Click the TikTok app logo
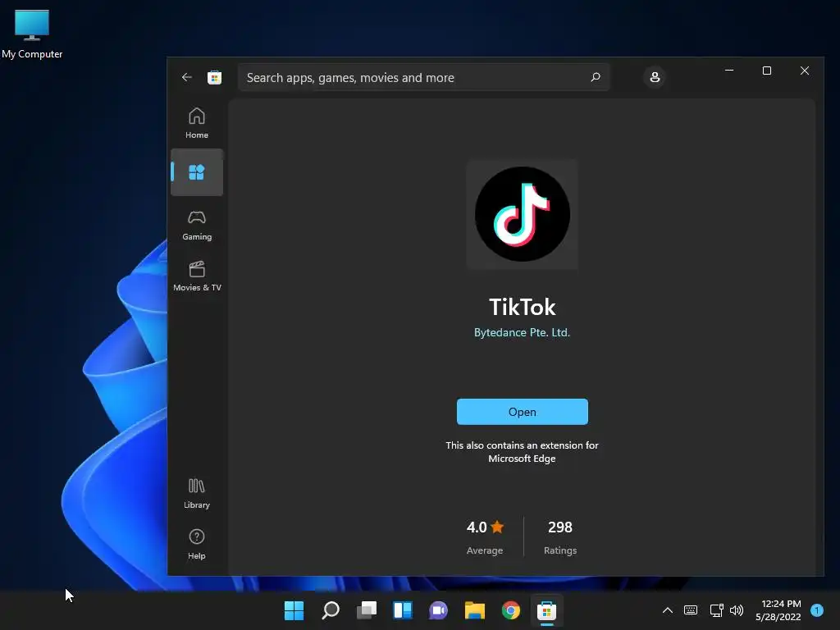The width and height of the screenshot is (840, 630). (x=523, y=214)
